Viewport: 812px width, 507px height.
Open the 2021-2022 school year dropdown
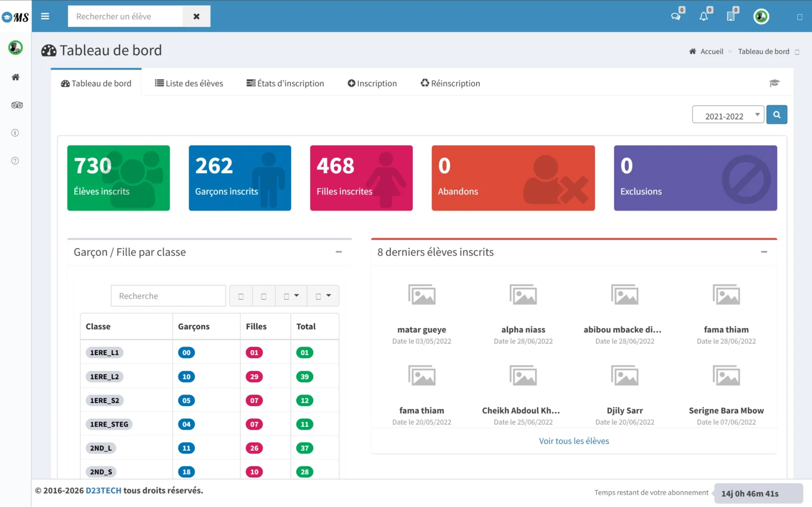pos(728,116)
